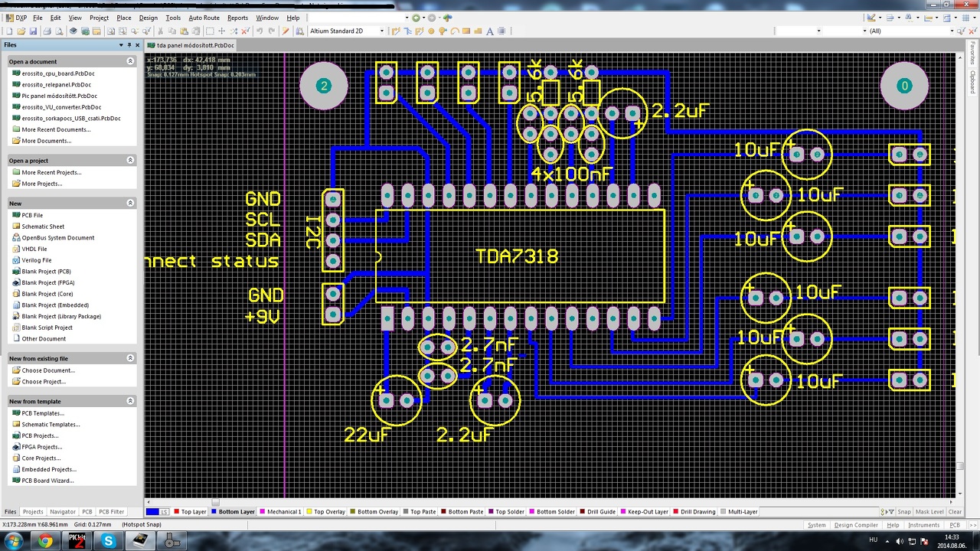Switch to the Top Overlay layer tab

tap(326, 512)
